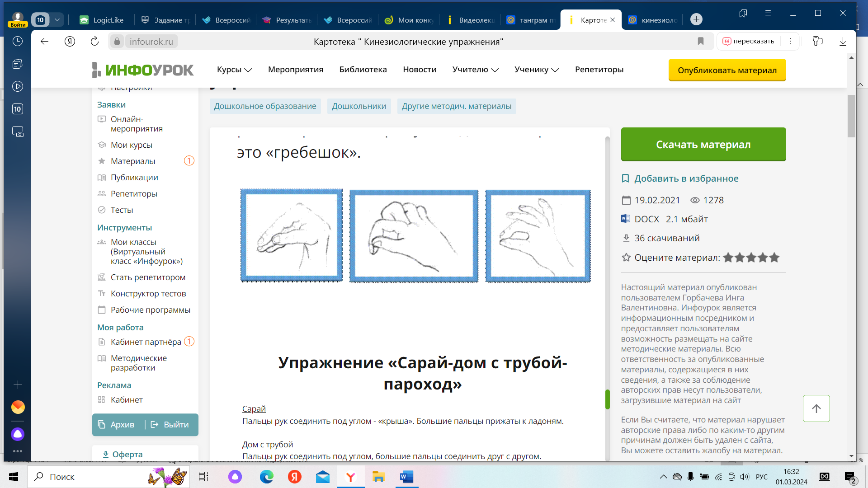Add this material to favorites
Screen dimensions: 868x488
click(680, 178)
